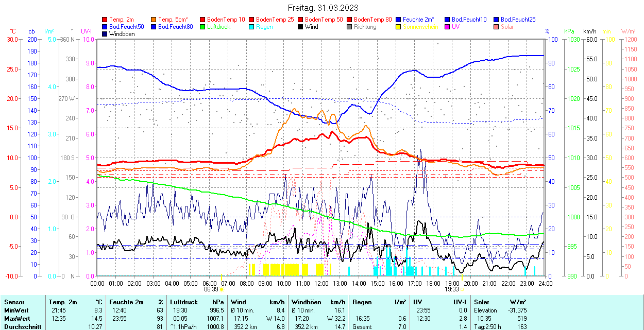Click the 06:39 sunrise time marker
This screenshot has height=330, width=644.
pos(211,289)
